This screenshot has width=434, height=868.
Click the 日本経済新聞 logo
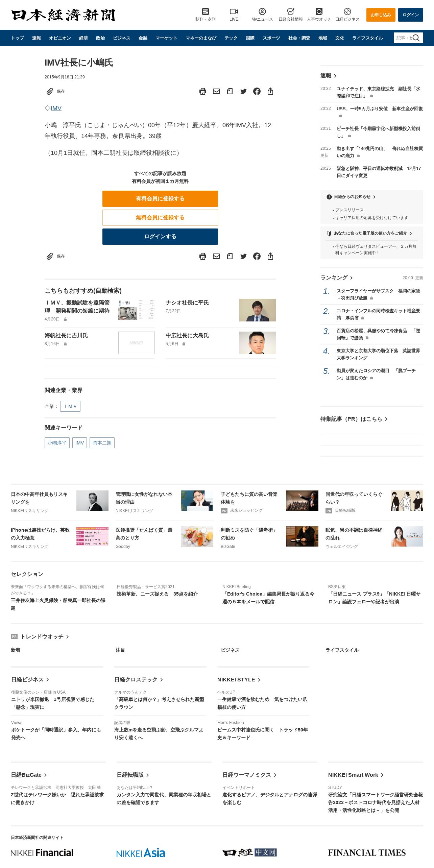tap(64, 15)
